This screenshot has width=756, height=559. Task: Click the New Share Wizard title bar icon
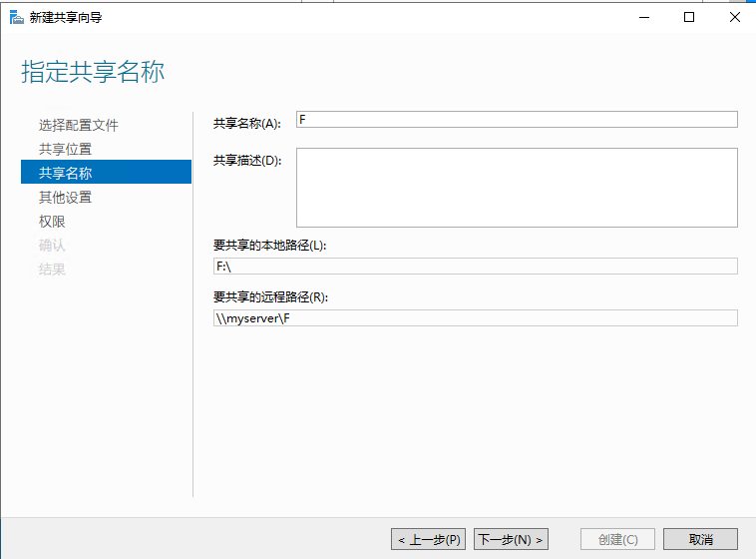[16, 17]
